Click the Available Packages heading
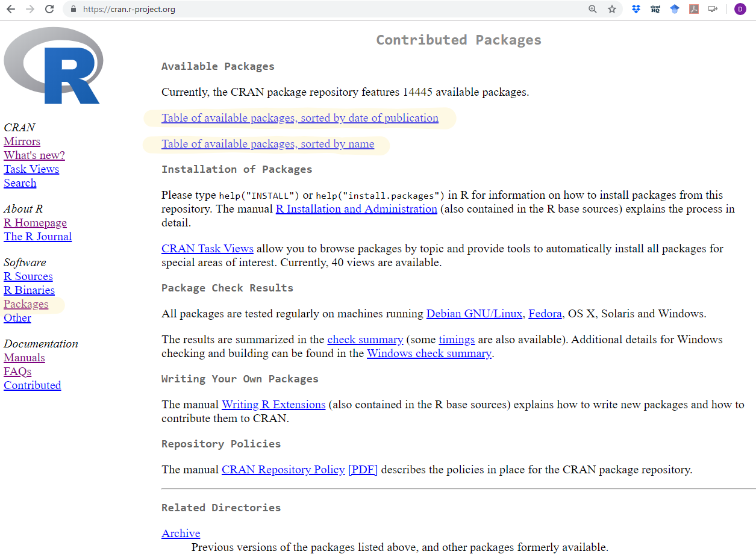Image resolution: width=756 pixels, height=554 pixels. point(218,66)
